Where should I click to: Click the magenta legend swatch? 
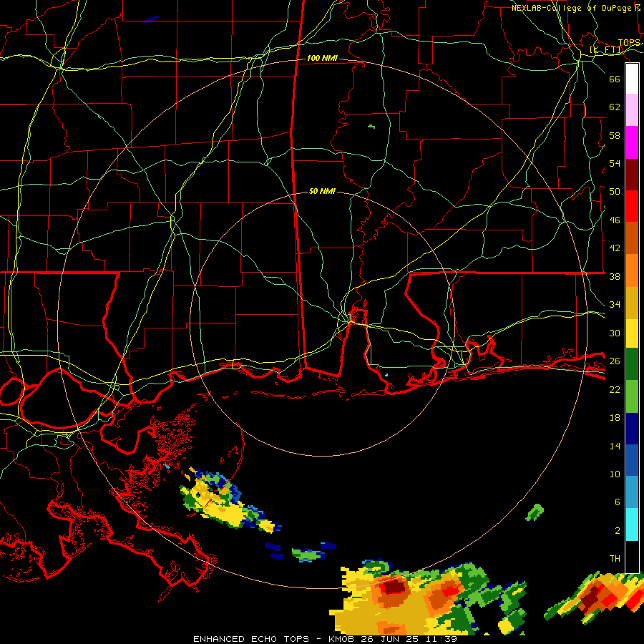coord(632,142)
